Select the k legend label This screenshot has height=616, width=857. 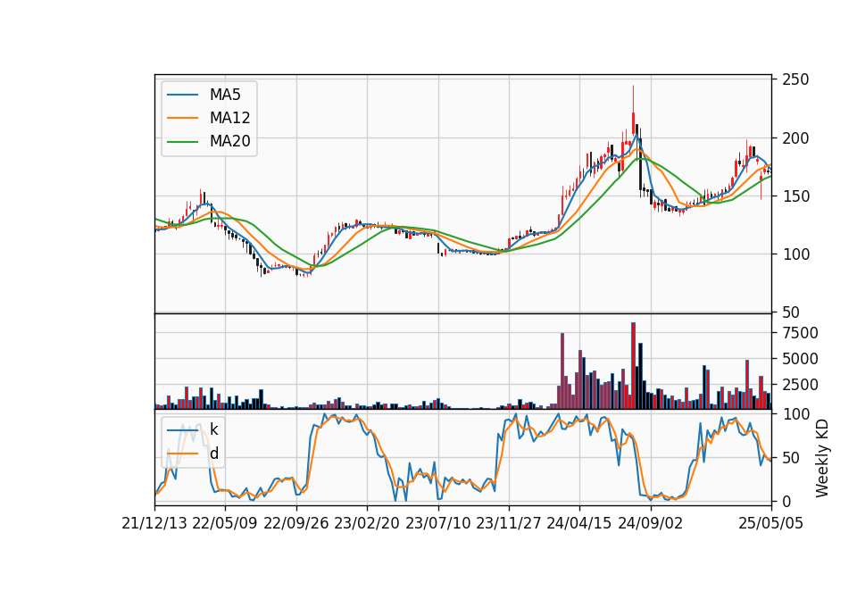pos(213,429)
